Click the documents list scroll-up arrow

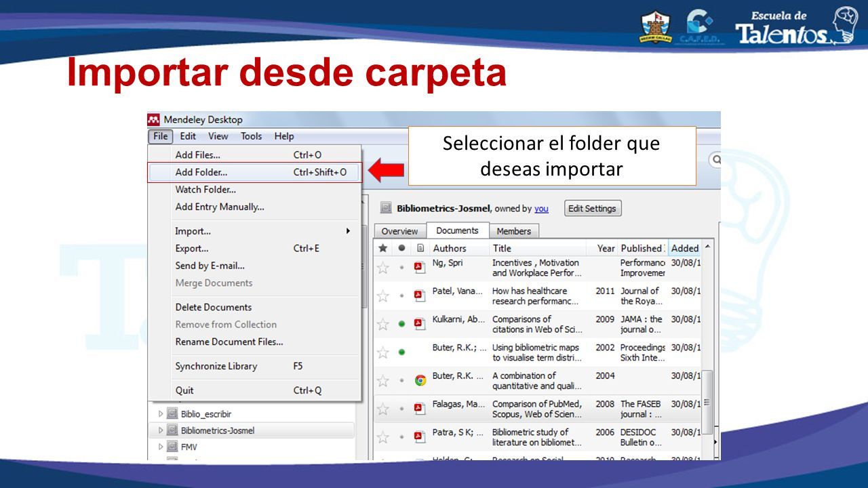(707, 247)
